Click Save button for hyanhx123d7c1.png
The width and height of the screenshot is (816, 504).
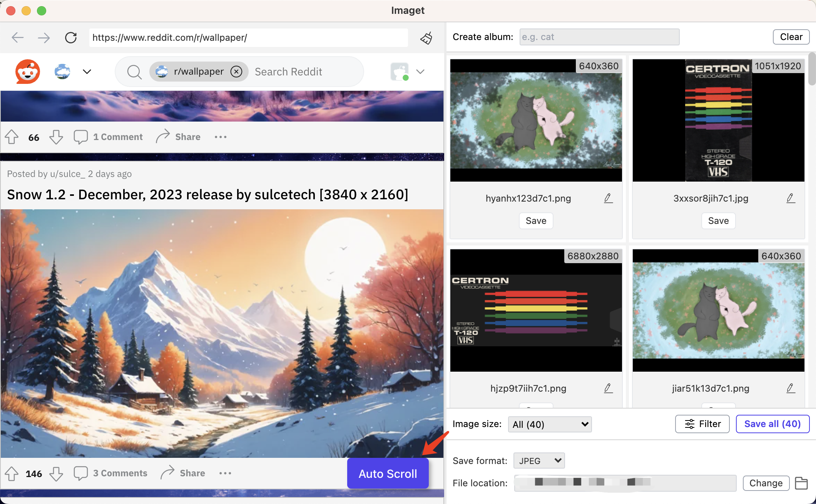[536, 220]
